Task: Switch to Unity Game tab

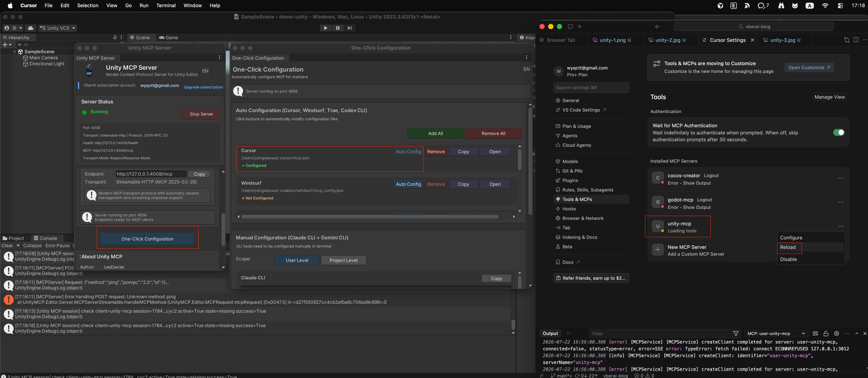Action: [168, 37]
